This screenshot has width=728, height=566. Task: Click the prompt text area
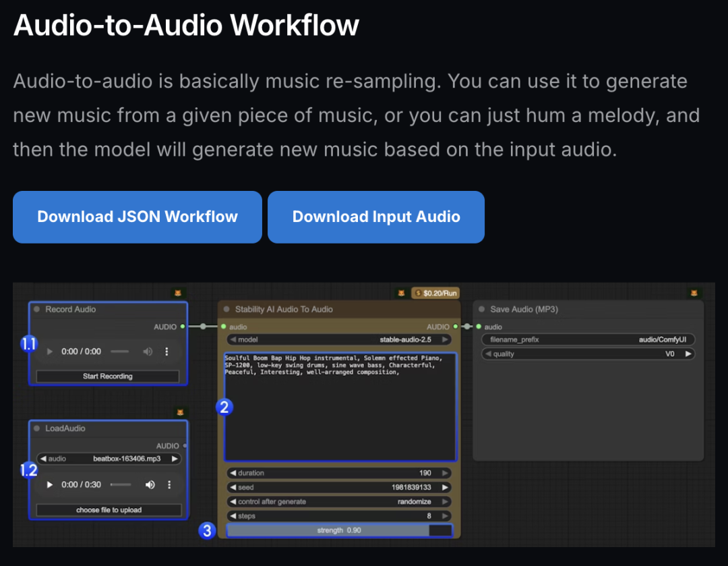tap(340, 407)
